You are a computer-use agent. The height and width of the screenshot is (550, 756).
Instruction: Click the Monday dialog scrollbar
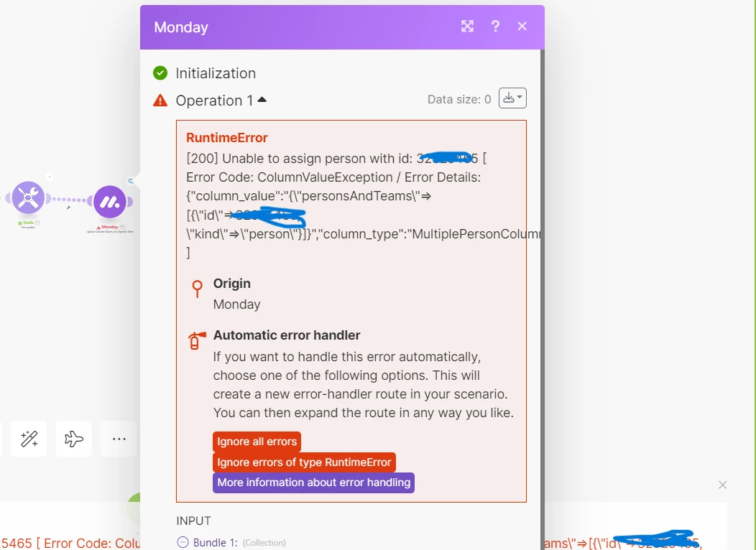click(543, 299)
